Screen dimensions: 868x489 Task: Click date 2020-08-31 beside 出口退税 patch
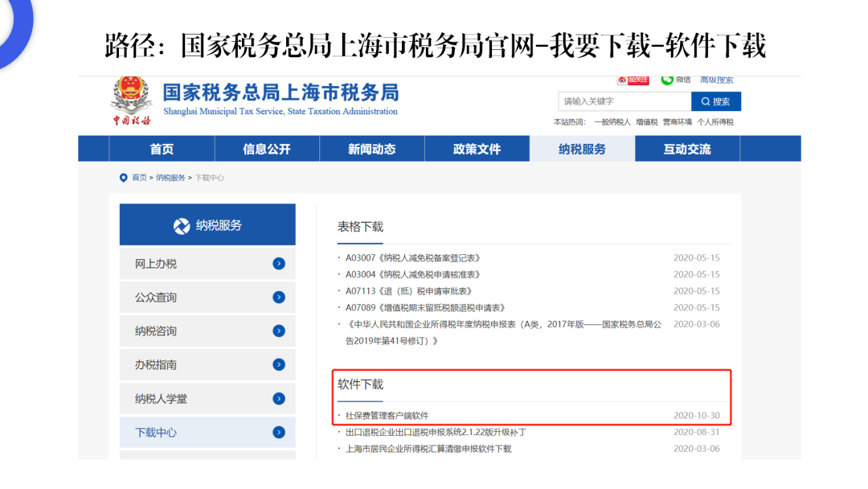tap(696, 432)
